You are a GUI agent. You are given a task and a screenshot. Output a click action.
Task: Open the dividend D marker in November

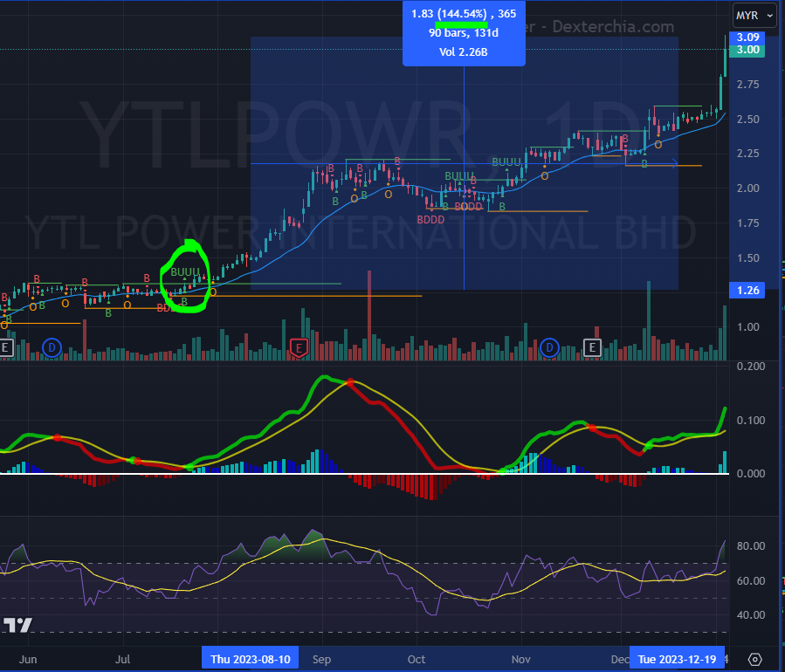pyautogui.click(x=549, y=347)
